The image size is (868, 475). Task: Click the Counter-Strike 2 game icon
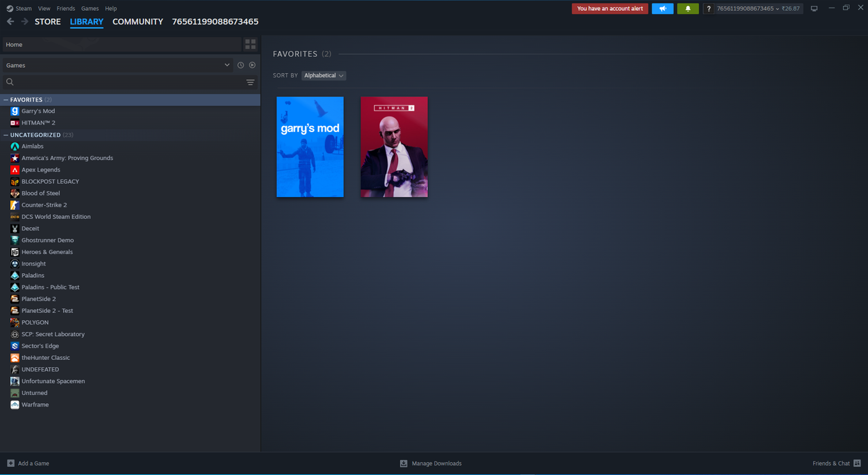pyautogui.click(x=15, y=205)
